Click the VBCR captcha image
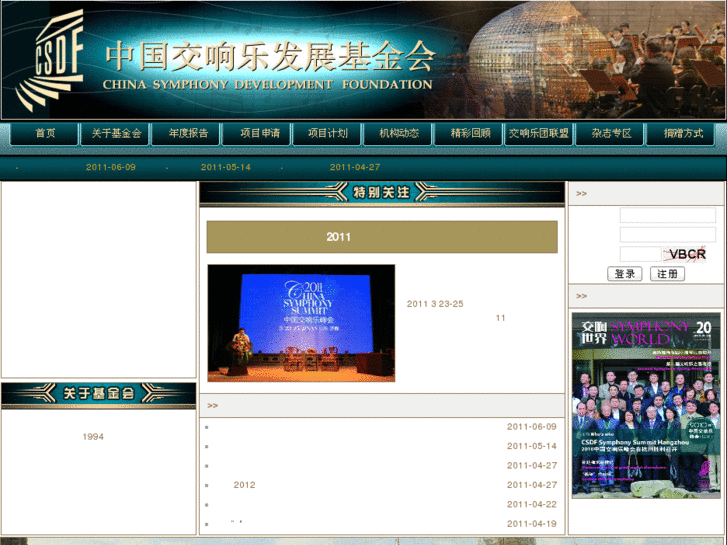The image size is (727, 545). [685, 254]
